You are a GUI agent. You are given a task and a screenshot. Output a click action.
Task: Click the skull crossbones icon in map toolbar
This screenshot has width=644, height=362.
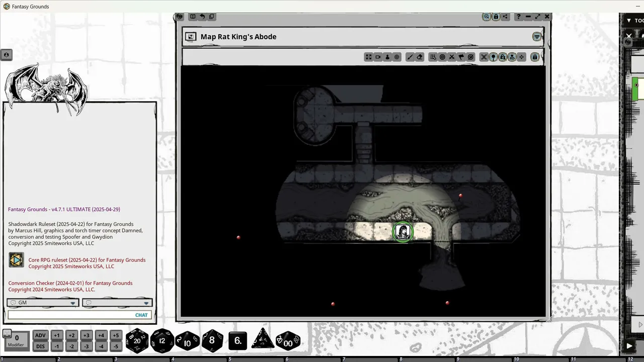pos(484,57)
